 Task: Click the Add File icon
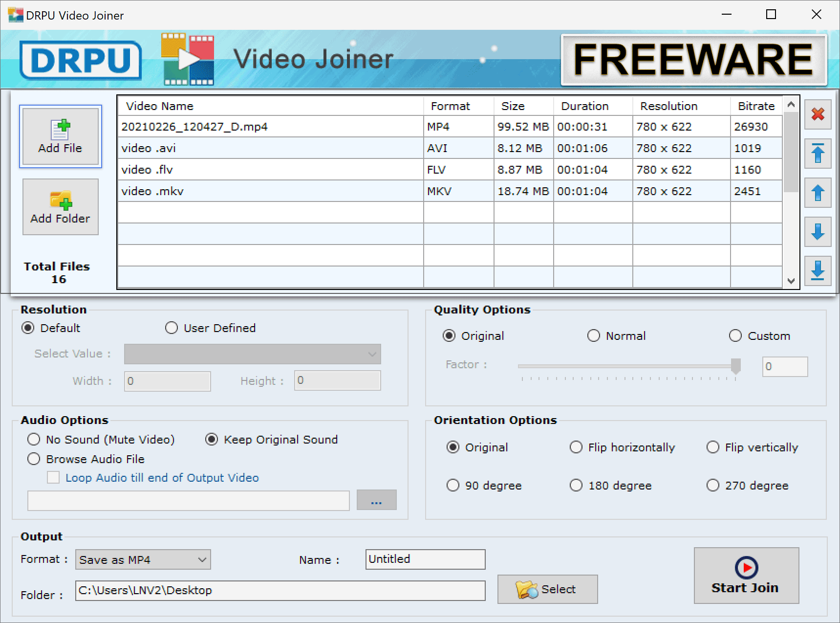pyautogui.click(x=60, y=136)
